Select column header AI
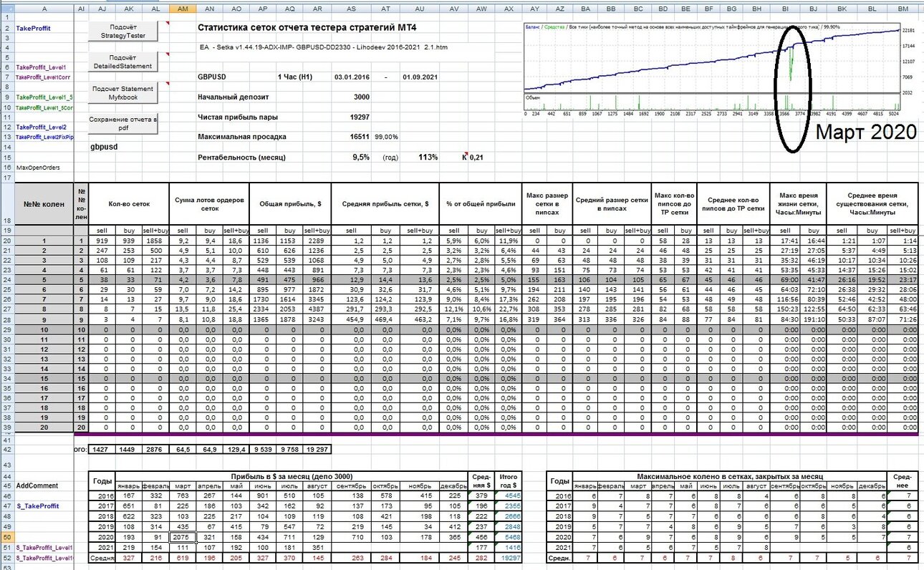 tap(81, 9)
